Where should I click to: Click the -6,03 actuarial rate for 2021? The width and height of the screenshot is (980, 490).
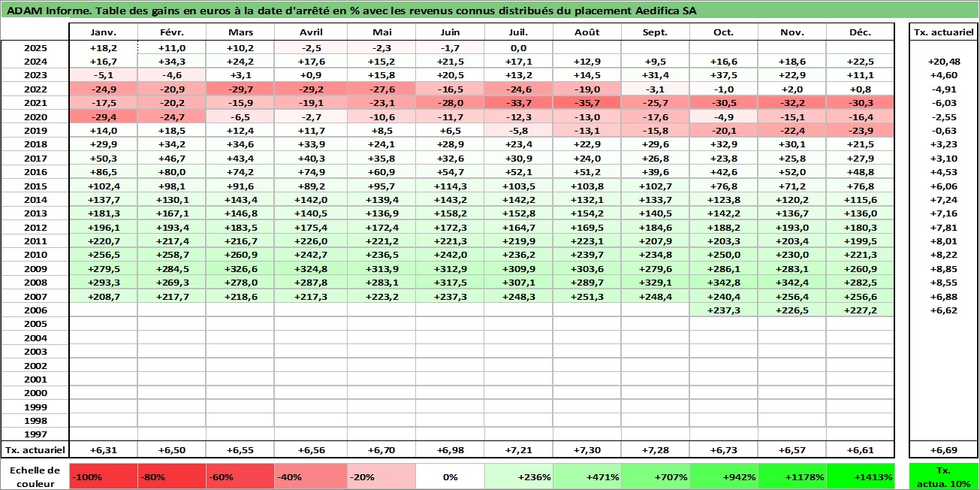[x=944, y=103]
